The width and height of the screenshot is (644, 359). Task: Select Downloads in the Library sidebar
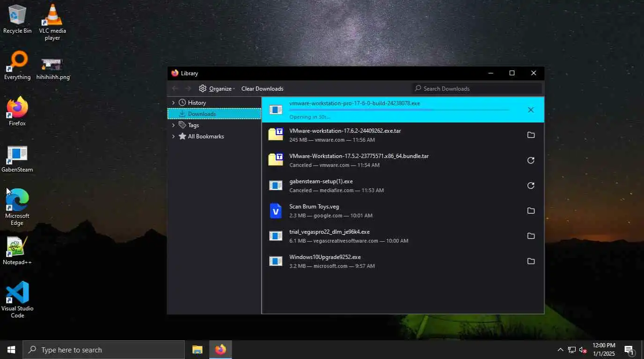(214, 114)
